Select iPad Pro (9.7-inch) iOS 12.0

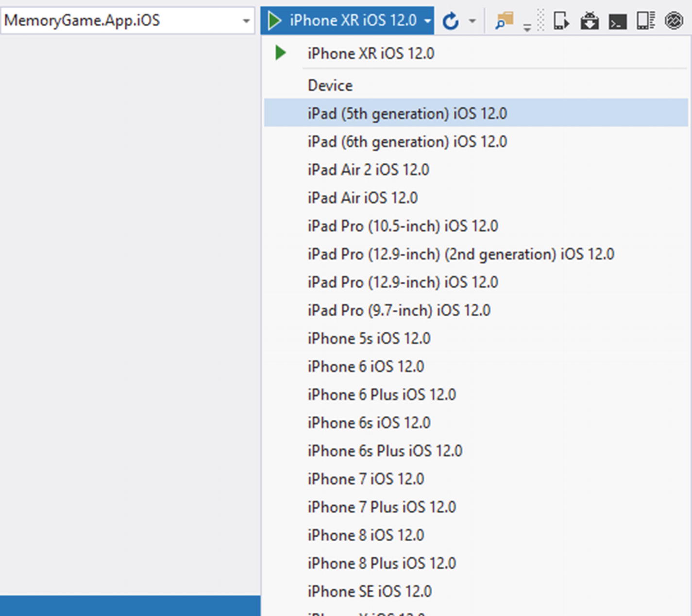[476, 310]
